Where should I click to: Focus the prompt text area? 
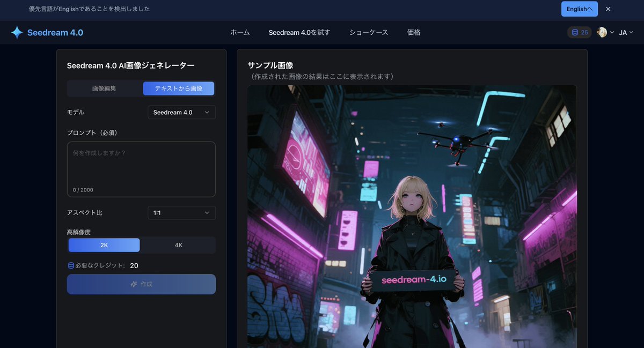(141, 169)
